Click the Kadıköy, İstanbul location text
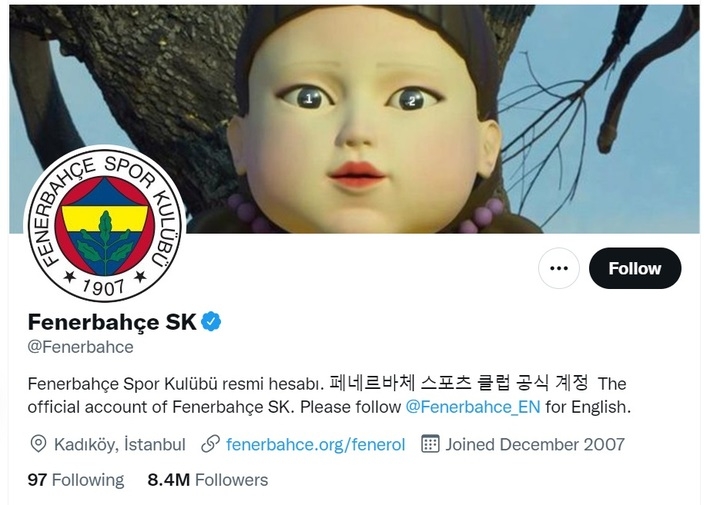Viewport: 720px width, 505px height. pyautogui.click(x=120, y=445)
